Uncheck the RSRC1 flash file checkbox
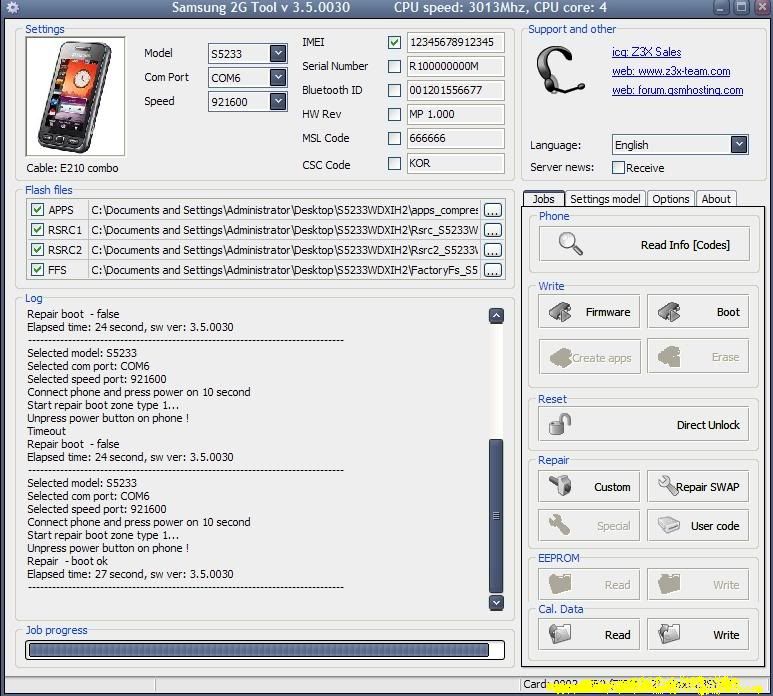 point(37,230)
